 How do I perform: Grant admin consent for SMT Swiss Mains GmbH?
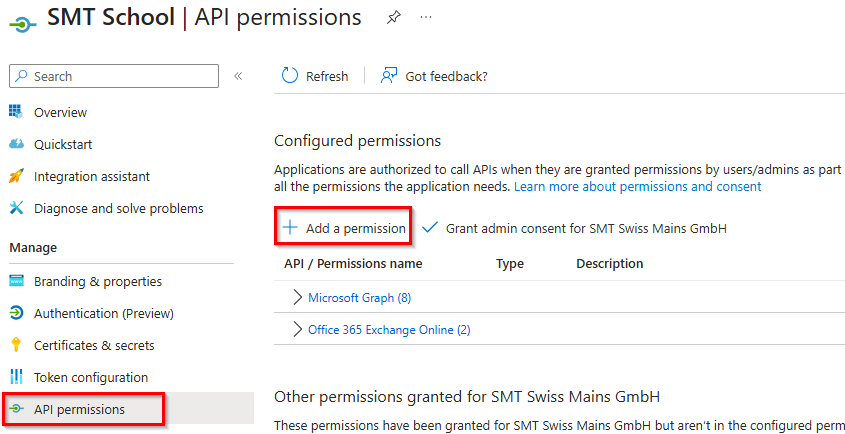pos(575,228)
